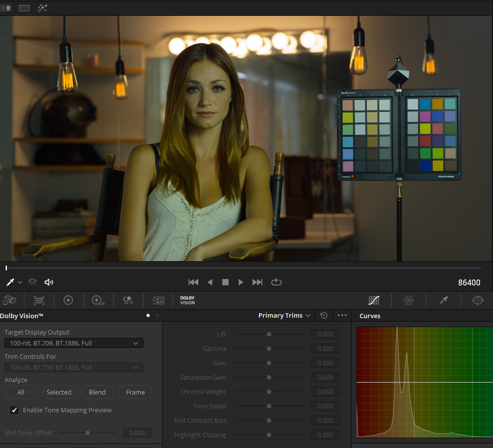This screenshot has height=448, width=493.
Task: Open the Dolby Vision options menu (three dots)
Action: coord(342,315)
